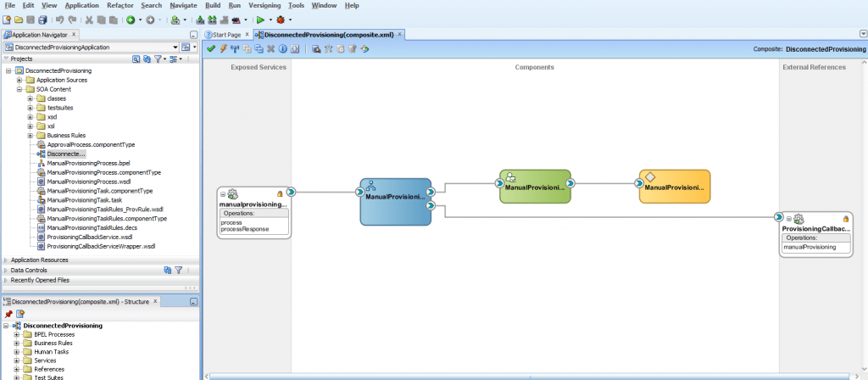Open the DisconnectedProvisioningApplication dropdown
Screen dimensions: 868x380
tap(175, 47)
